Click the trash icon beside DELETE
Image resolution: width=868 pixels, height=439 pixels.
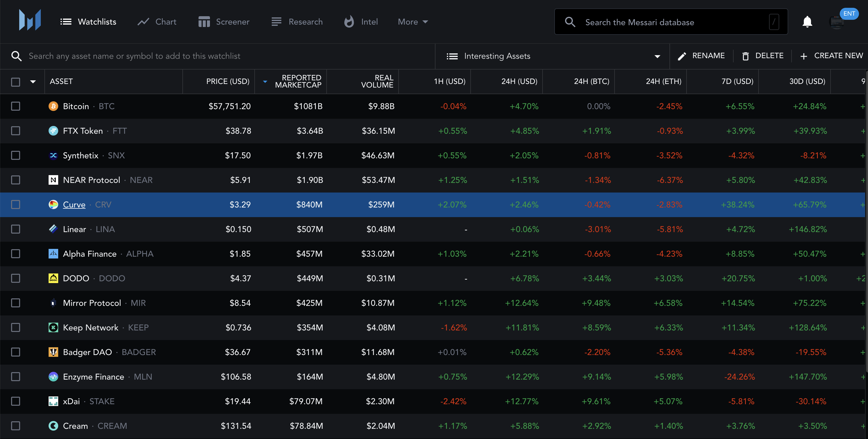coord(745,56)
